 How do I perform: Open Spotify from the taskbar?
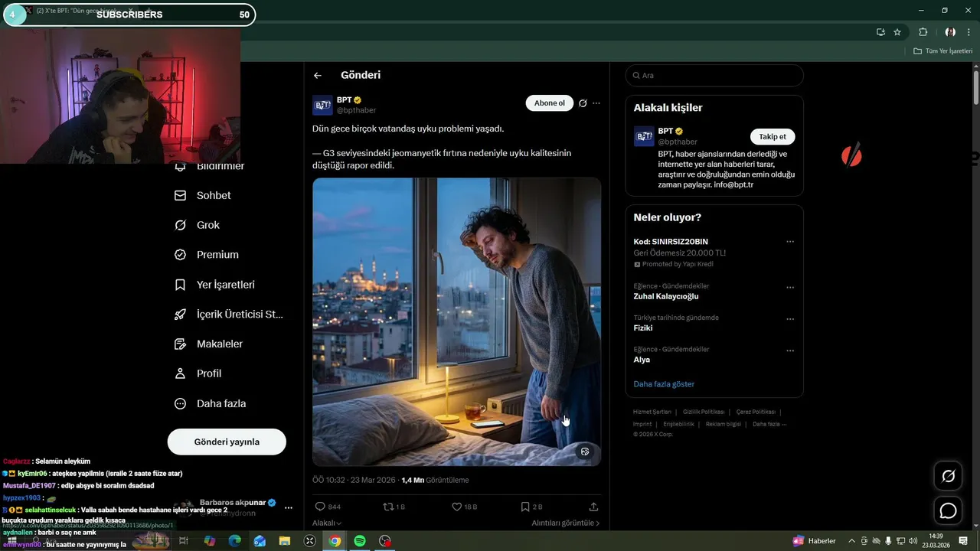pos(360,541)
